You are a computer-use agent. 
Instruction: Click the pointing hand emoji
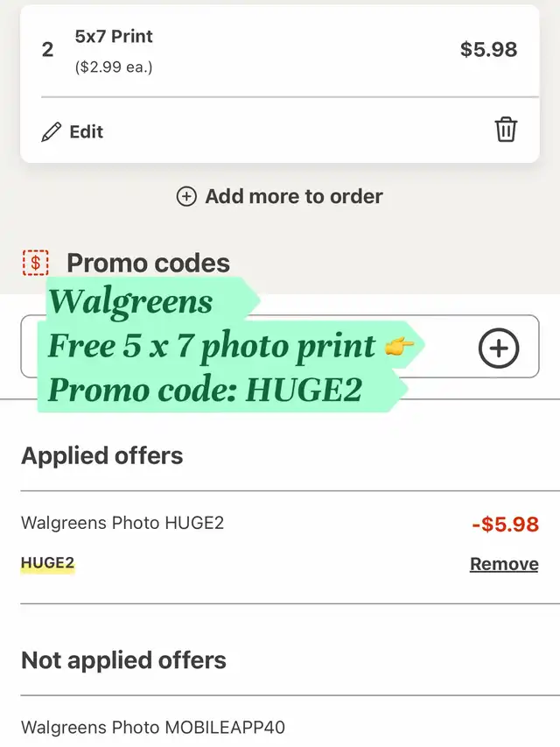tap(399, 346)
